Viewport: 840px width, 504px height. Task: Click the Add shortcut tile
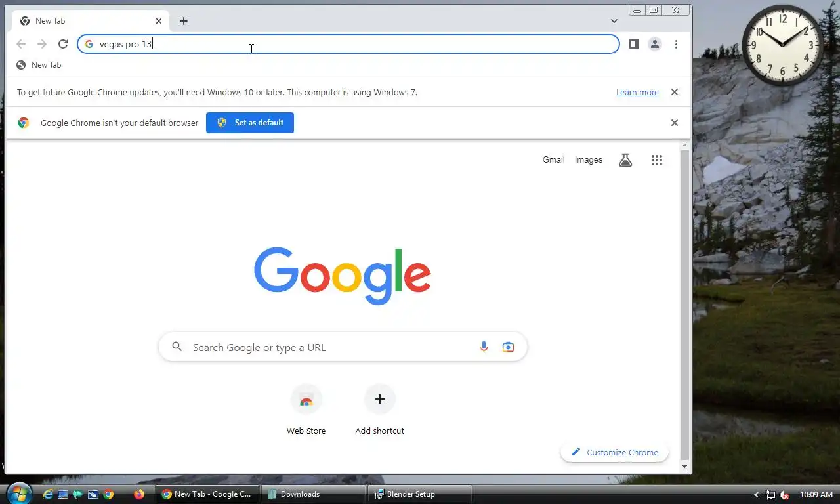pos(379,409)
